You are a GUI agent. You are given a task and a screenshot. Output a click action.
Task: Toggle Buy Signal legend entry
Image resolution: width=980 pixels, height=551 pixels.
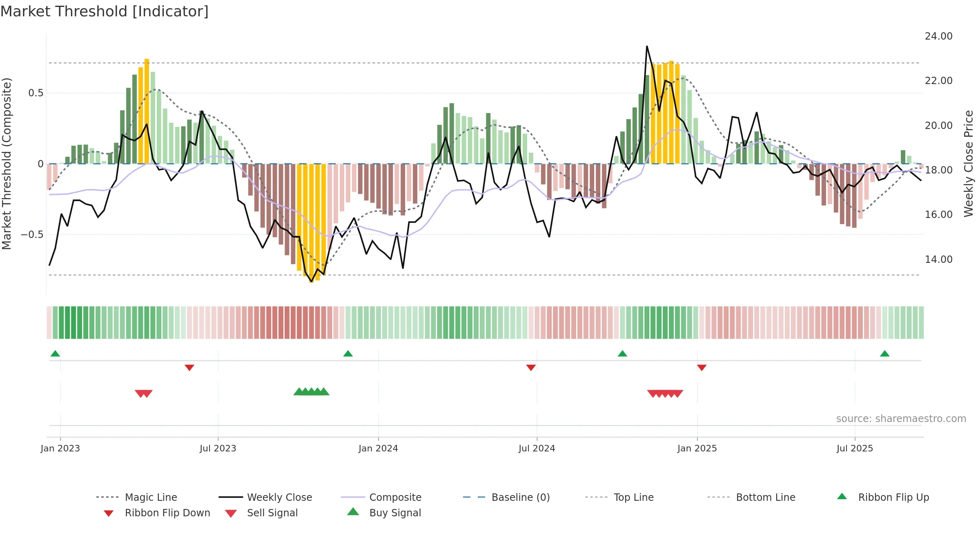coord(384,513)
